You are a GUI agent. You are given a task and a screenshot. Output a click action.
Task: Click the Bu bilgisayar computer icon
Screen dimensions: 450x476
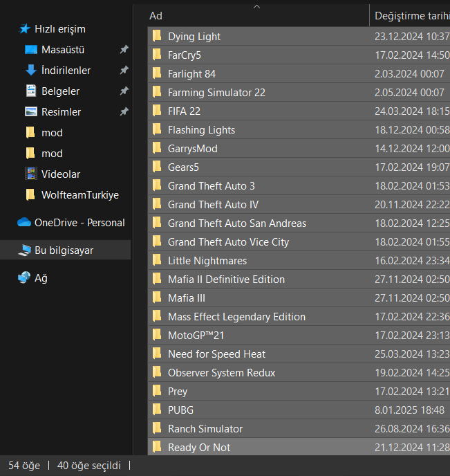25,250
